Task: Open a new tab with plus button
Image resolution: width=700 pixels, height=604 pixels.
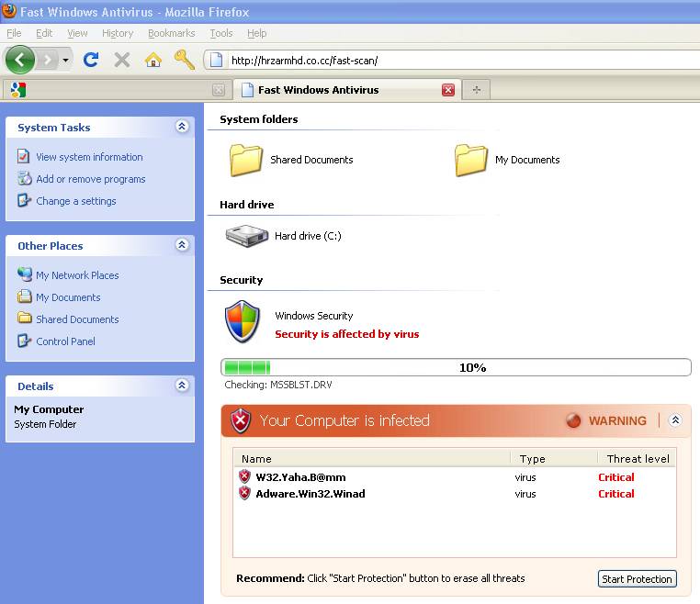Action: (477, 90)
